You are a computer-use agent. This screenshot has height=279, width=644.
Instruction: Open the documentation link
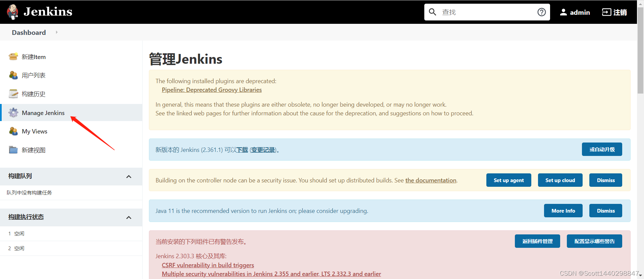pos(431,180)
